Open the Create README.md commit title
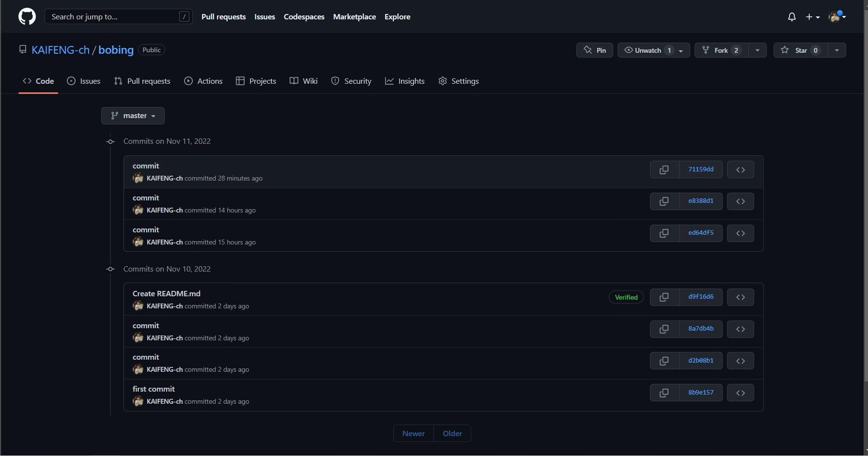Viewport: 868px width, 456px height. tap(166, 293)
